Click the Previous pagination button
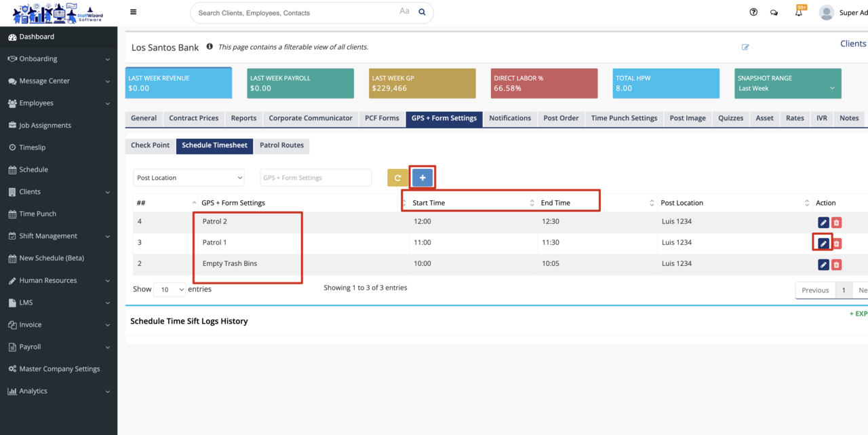This screenshot has width=868, height=435. pyautogui.click(x=814, y=290)
